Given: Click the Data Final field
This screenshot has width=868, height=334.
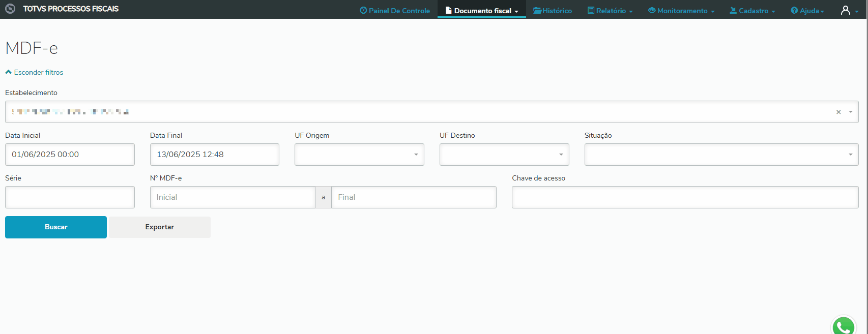Looking at the screenshot, I should [215, 155].
